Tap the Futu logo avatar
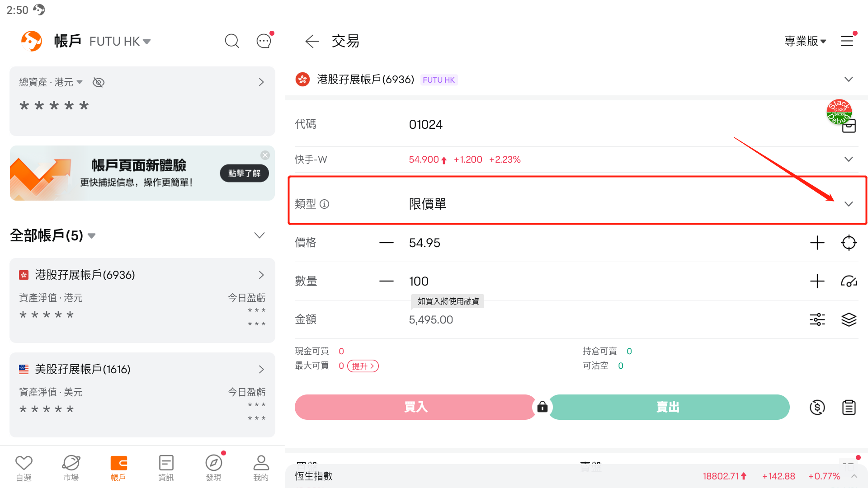Screen dimensions: 868x488 (32, 41)
